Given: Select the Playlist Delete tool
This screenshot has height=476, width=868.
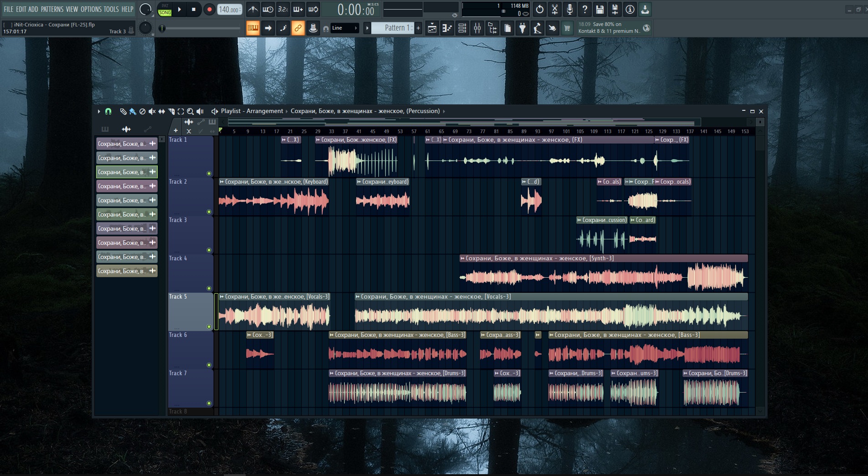Looking at the screenshot, I should 142,111.
